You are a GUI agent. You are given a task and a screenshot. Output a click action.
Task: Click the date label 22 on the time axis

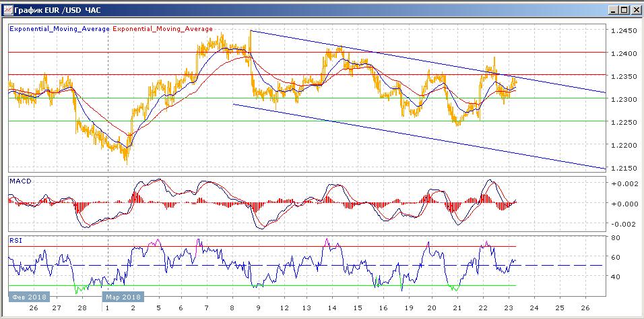(482, 308)
